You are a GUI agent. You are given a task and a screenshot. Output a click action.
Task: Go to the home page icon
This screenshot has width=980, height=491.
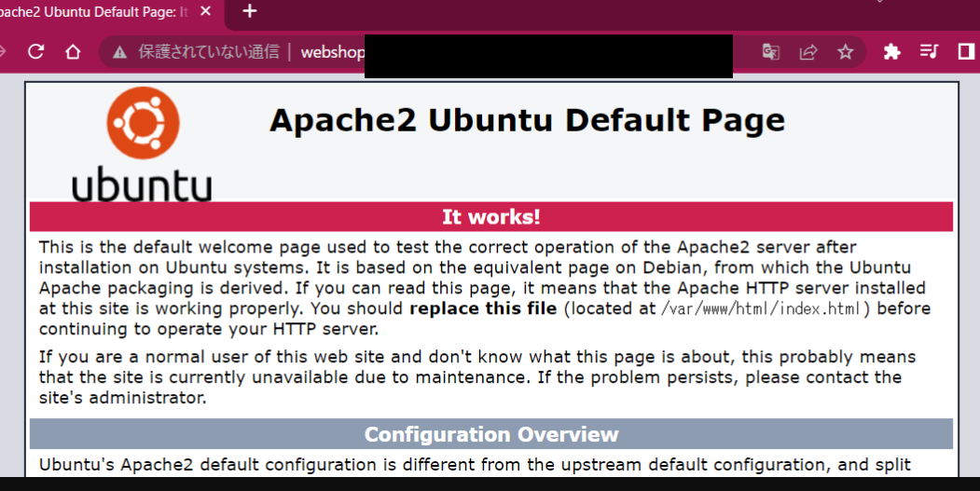(x=73, y=51)
